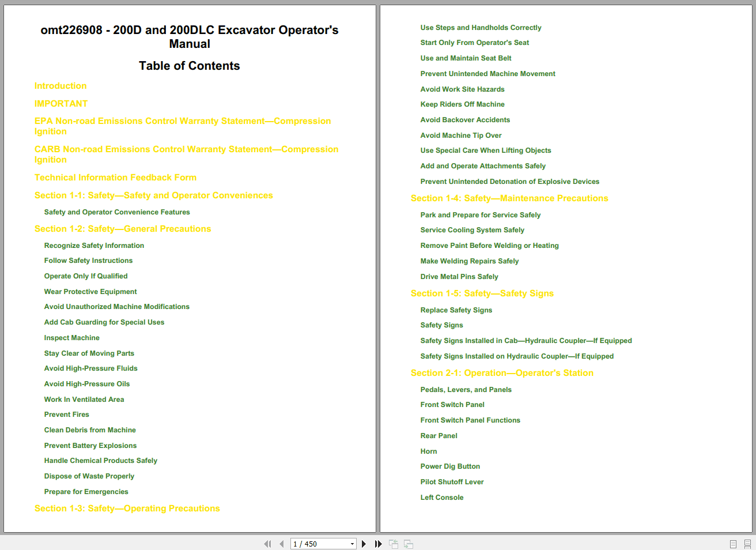Open Front Switch Panel Functions entry
Image resolution: width=756 pixels, height=550 pixels.
point(470,420)
